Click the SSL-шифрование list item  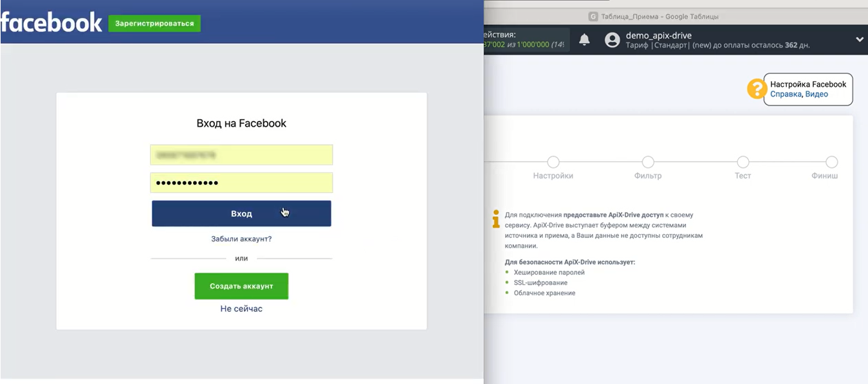pos(540,282)
